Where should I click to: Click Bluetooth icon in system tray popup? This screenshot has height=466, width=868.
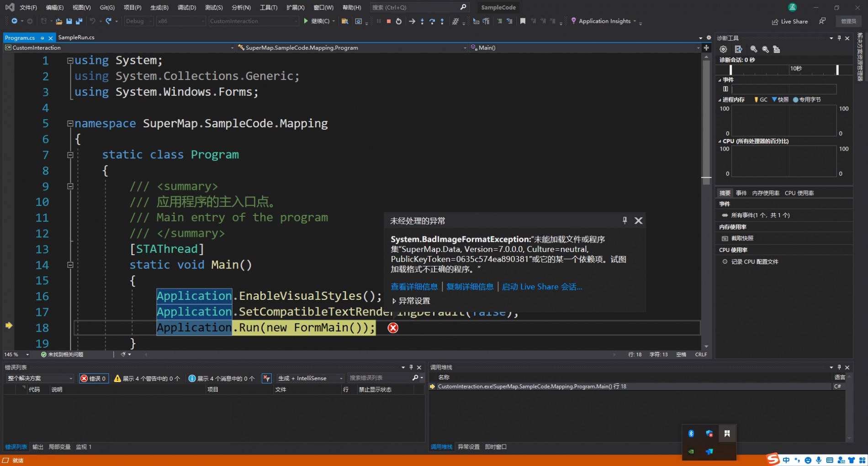coord(691,434)
